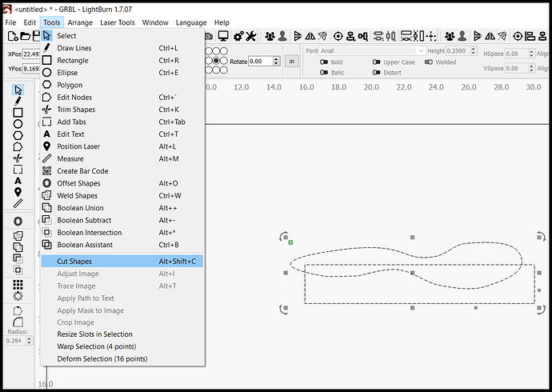Choose the Measure ruler tool in left toolbar

(18, 203)
